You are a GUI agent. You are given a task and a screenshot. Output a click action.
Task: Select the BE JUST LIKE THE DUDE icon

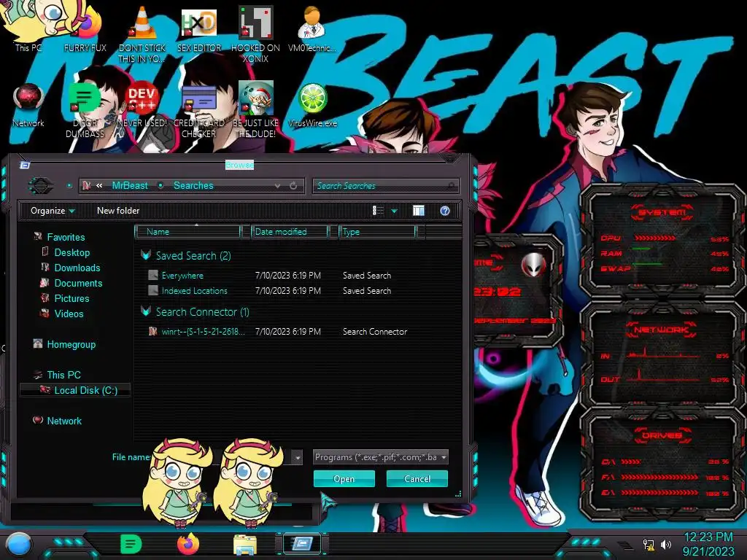pyautogui.click(x=255, y=109)
